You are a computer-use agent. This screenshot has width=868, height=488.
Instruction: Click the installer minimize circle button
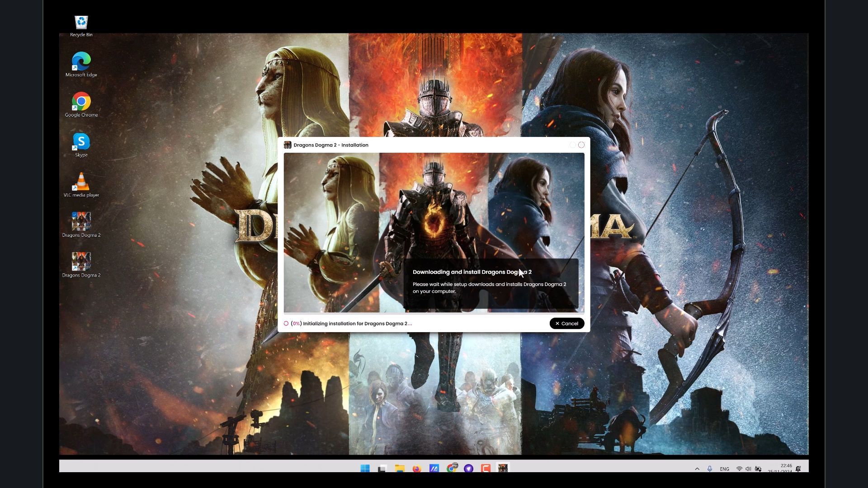click(572, 145)
